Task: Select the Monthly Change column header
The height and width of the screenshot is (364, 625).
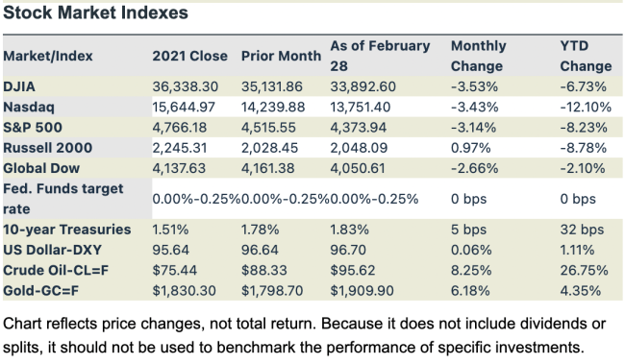Action: pos(478,56)
